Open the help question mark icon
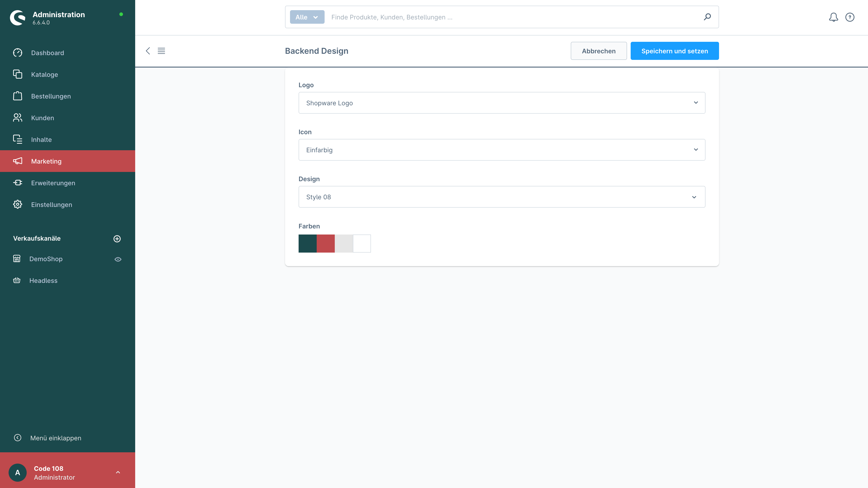This screenshot has width=868, height=488. click(850, 17)
